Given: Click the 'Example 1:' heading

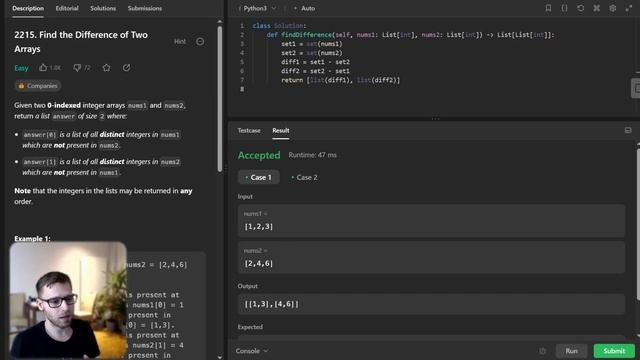Looking at the screenshot, I should point(32,239).
